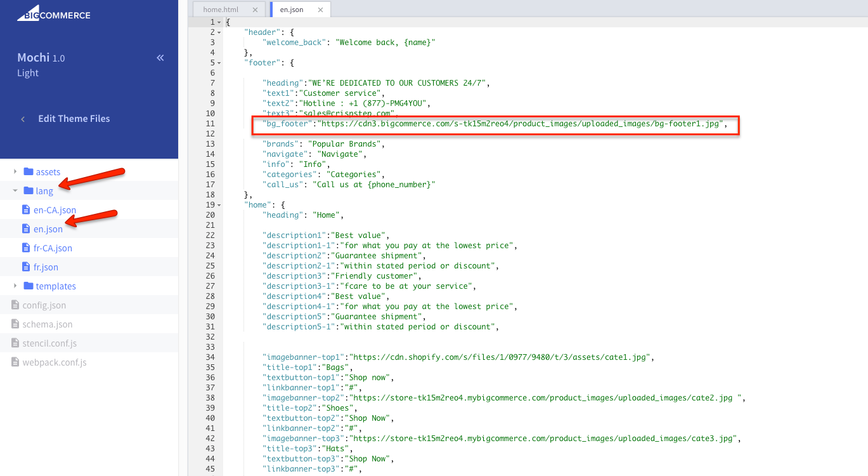The height and width of the screenshot is (476, 868).
Task: Click the bg_footer URL on line 11
Action: 520,124
